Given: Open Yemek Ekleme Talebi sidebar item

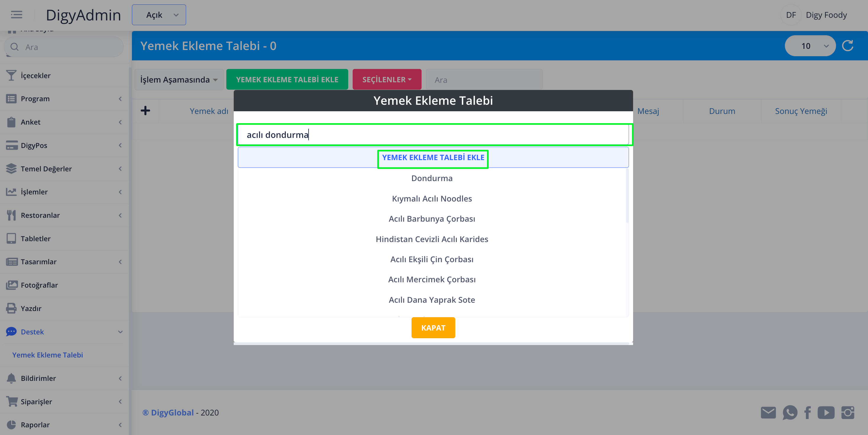Looking at the screenshot, I should (48, 355).
